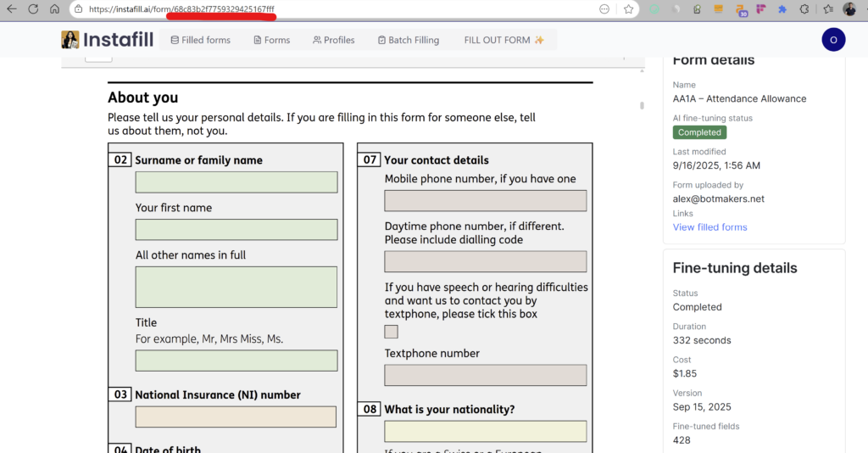The height and width of the screenshot is (453, 868).
Task: Open the browser extensions puzzle icon
Action: click(x=782, y=9)
